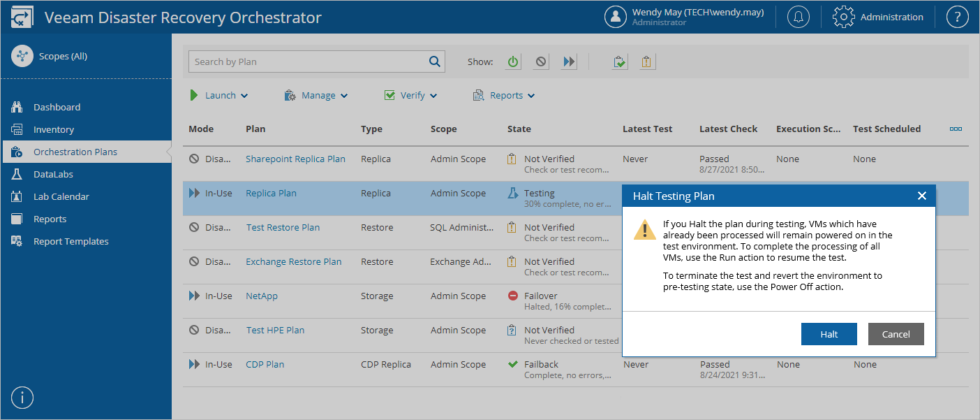Click Sharepoint plan Not Verified icon
The width and height of the screenshot is (980, 420).
(x=512, y=159)
